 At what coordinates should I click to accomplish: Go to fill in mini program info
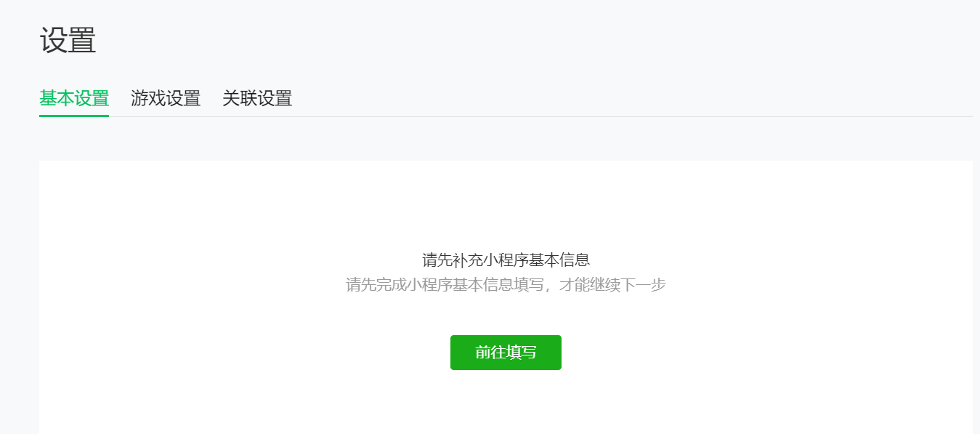tap(506, 353)
